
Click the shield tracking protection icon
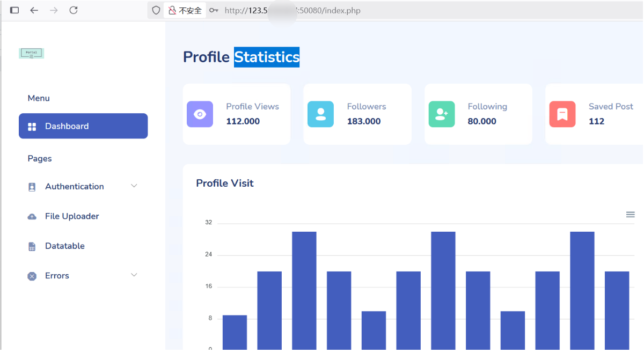(x=156, y=10)
